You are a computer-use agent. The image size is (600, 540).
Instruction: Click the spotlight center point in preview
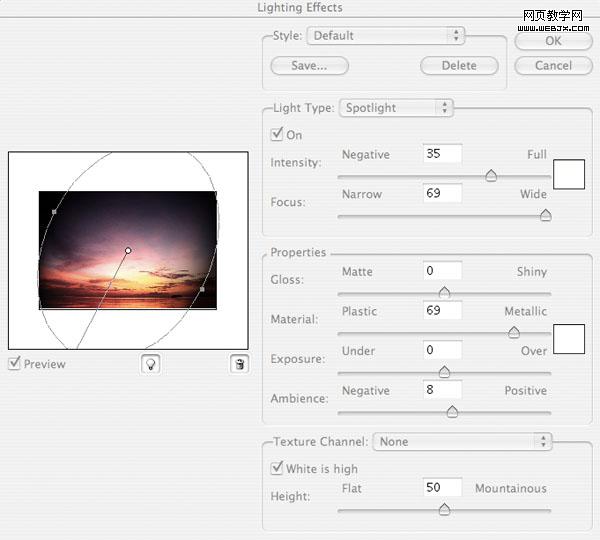[128, 250]
